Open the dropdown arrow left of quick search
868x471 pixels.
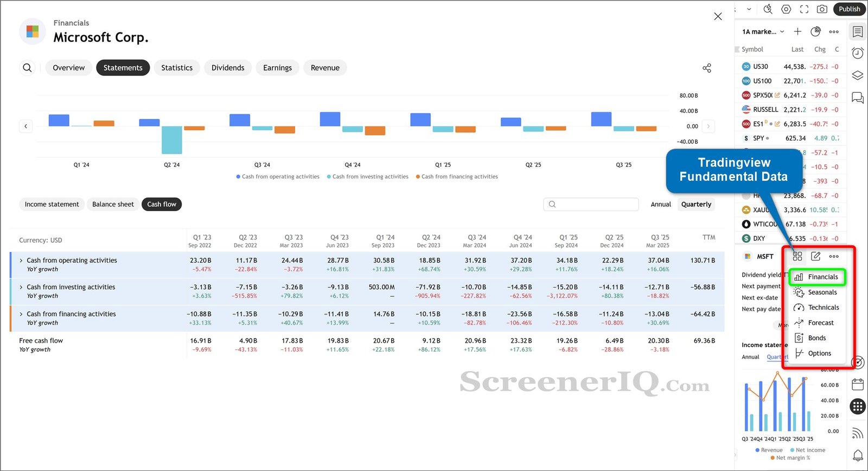click(x=749, y=9)
